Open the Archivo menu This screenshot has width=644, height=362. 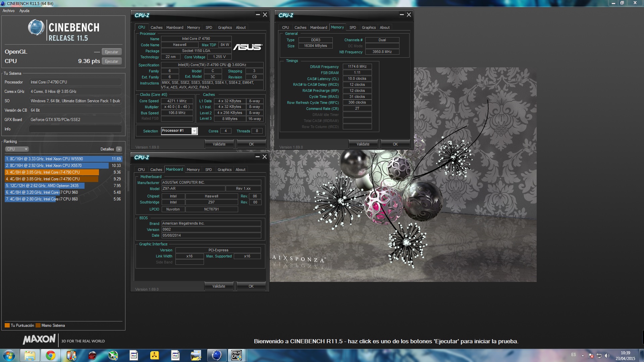click(9, 11)
